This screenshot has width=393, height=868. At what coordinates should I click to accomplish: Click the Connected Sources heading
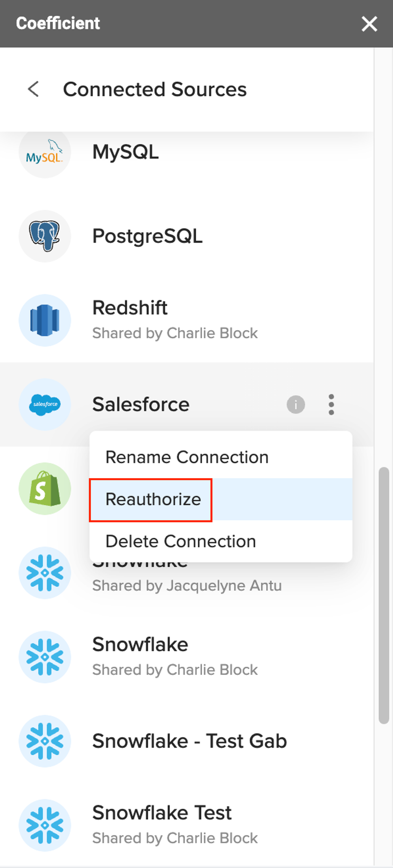(x=155, y=90)
